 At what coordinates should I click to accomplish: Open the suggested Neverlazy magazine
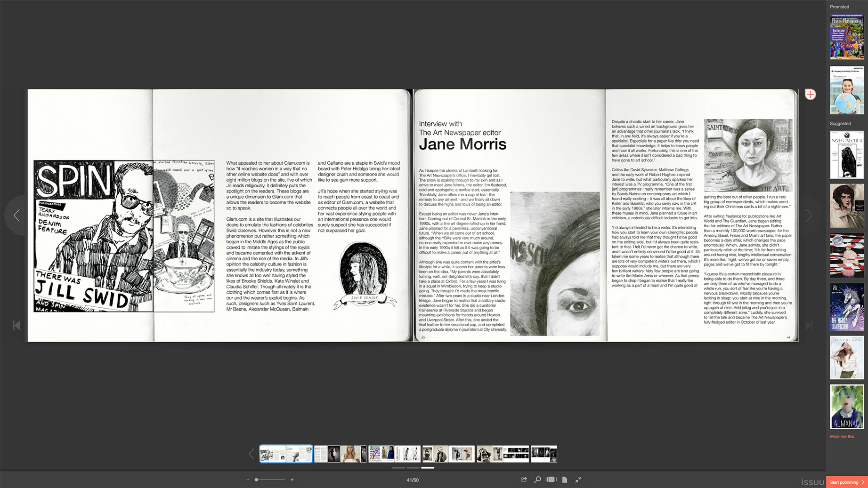pos(847,358)
